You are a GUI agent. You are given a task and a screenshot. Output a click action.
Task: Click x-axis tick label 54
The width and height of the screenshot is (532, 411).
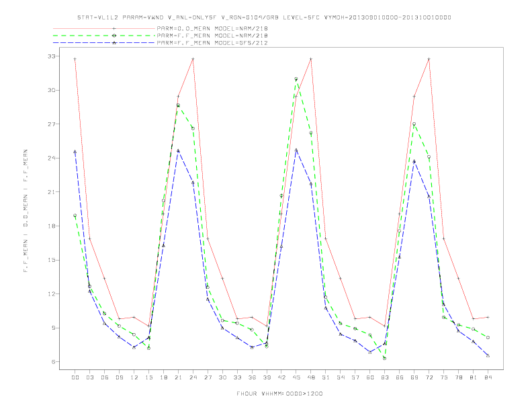click(x=341, y=377)
